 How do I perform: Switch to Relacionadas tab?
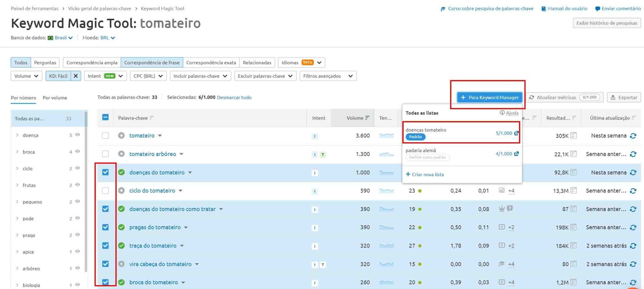coord(257,63)
